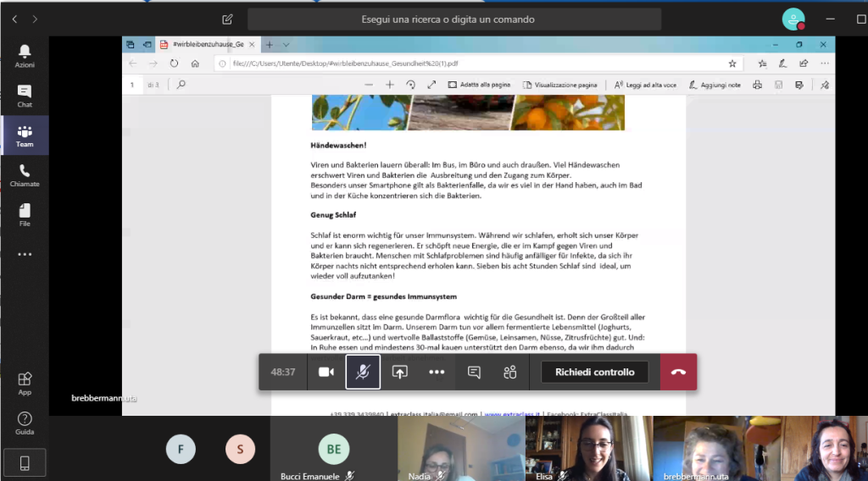Open a new tab in shared browser
This screenshot has width=868, height=481.
[x=269, y=44]
